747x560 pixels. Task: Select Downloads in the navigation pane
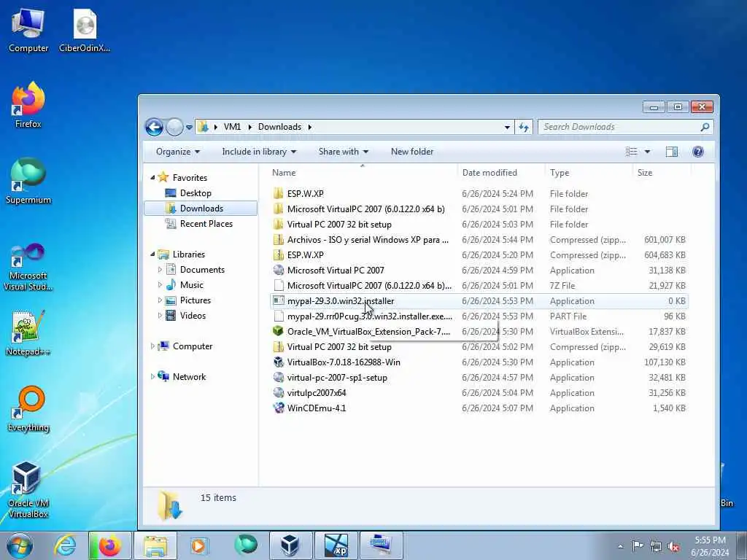(201, 208)
